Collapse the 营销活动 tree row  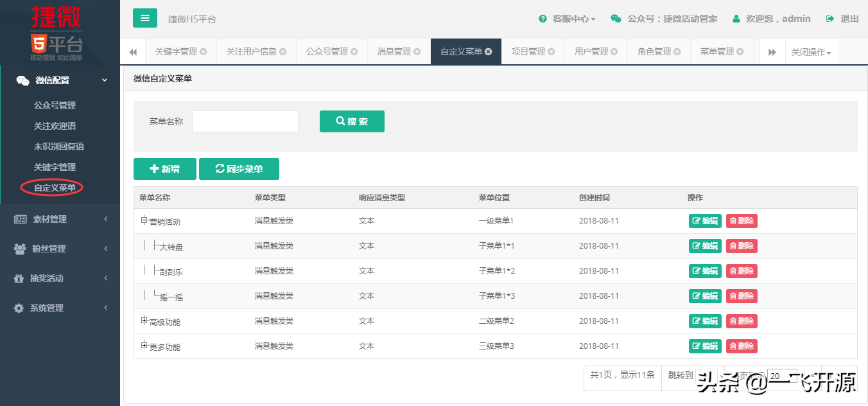[x=144, y=220]
